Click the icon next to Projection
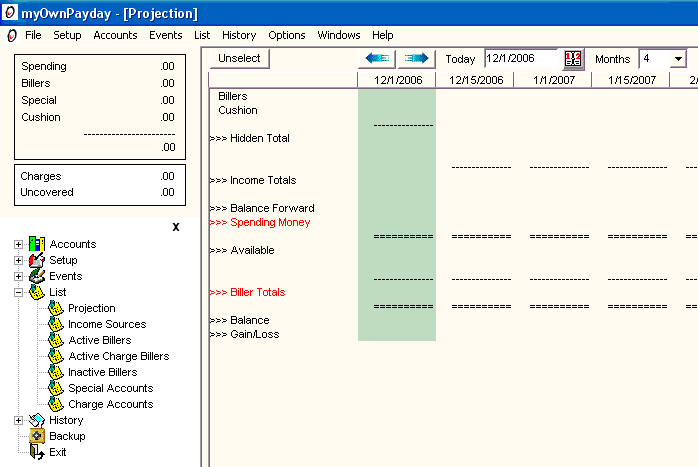The width and height of the screenshot is (698, 467). tap(56, 308)
